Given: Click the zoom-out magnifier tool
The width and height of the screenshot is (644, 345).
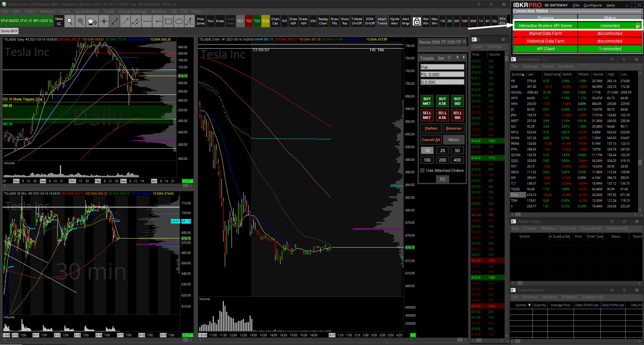Looking at the screenshot, I should pos(81,21).
